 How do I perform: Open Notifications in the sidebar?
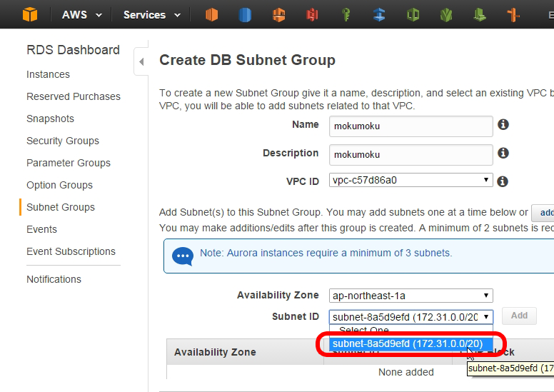[54, 279]
